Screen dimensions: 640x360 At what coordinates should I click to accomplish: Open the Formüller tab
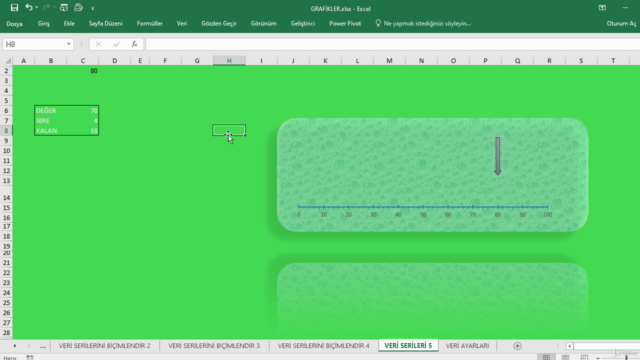pyautogui.click(x=149, y=24)
